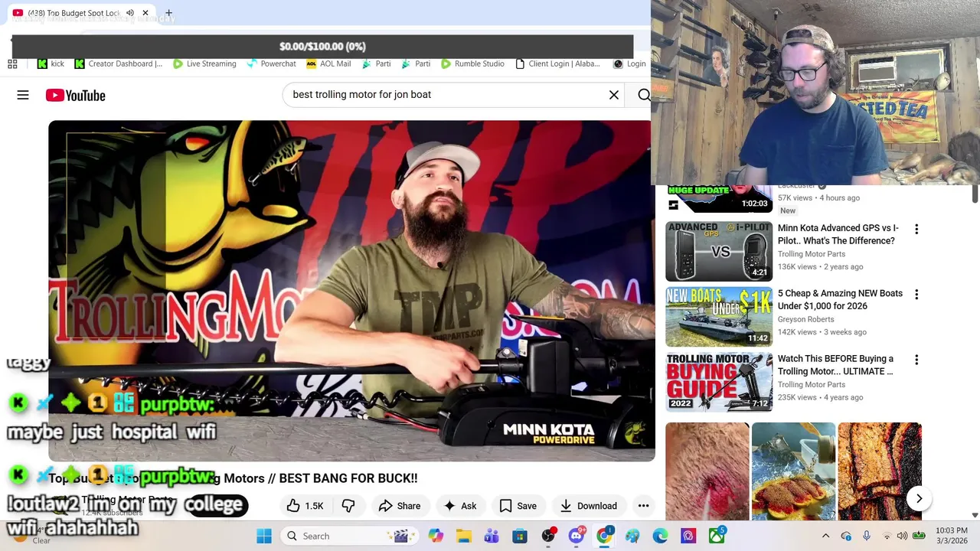Dislike the video with thumbs down
Screen dimensions: 980x551
point(348,506)
